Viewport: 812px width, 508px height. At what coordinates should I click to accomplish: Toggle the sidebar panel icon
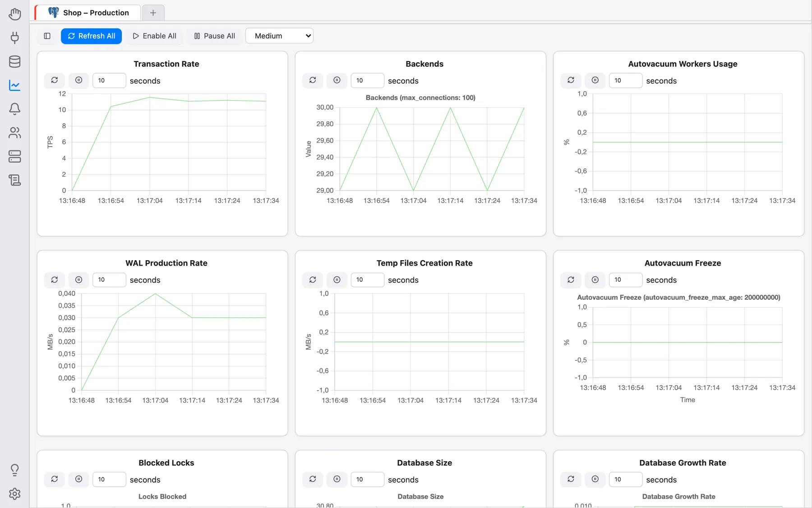tap(47, 36)
